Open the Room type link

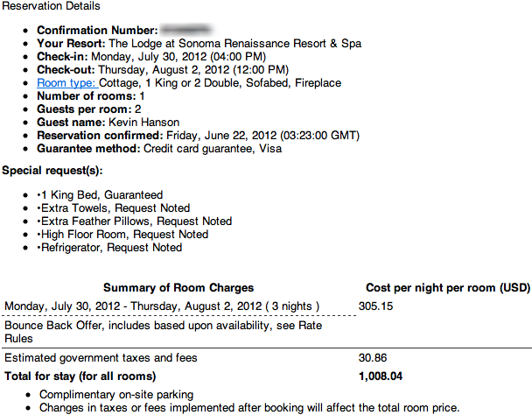[67, 83]
